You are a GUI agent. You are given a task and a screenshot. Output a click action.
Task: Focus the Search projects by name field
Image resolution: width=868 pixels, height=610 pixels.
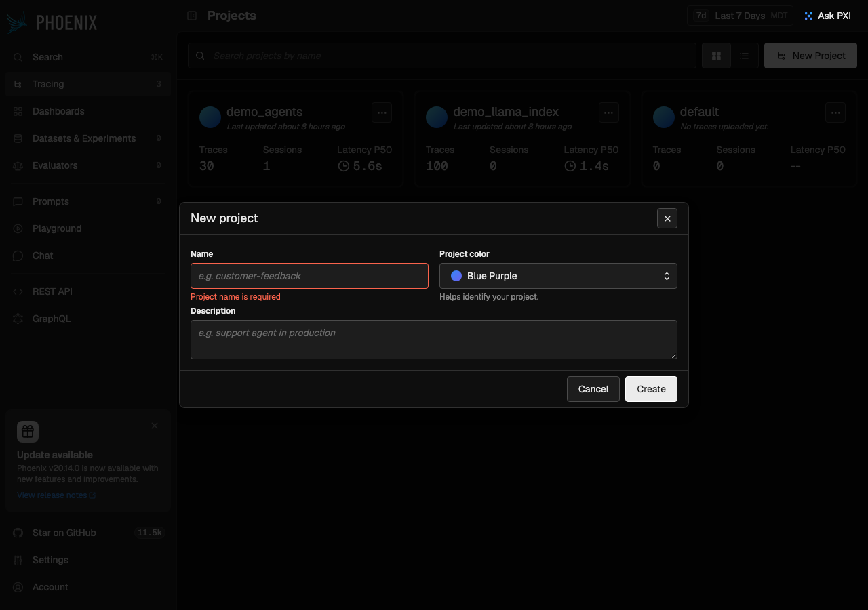442,56
